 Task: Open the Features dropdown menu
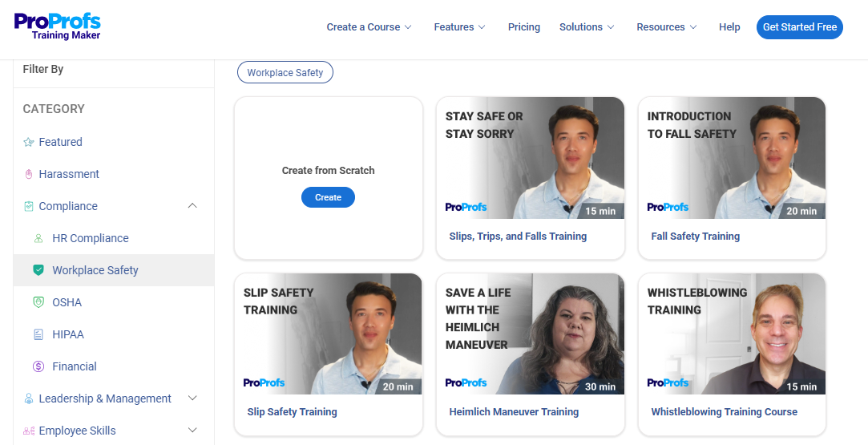click(459, 27)
